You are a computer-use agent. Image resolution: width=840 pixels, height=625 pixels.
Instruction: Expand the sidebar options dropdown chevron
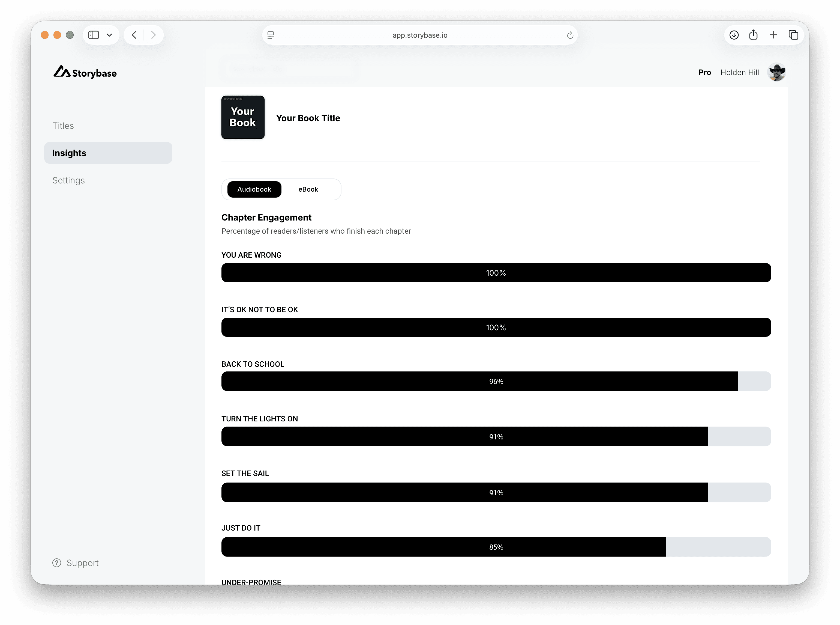tap(109, 35)
